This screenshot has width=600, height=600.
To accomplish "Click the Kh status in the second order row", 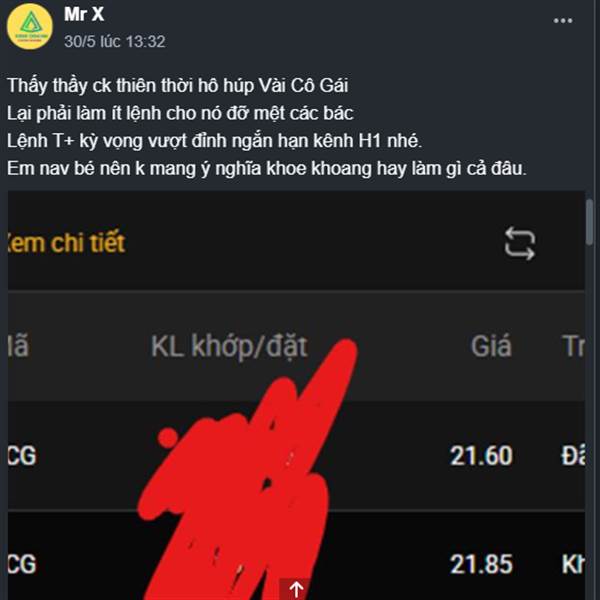I will click(573, 564).
